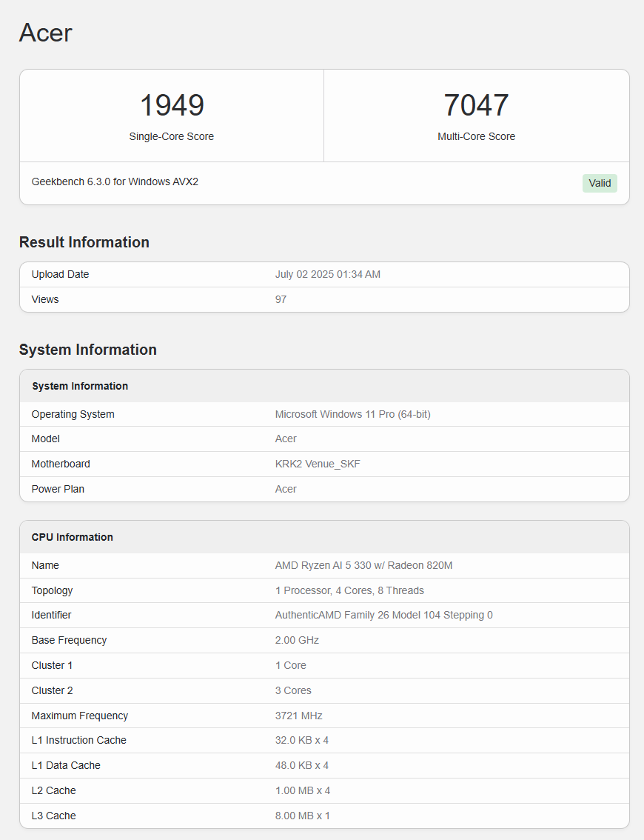Click the Geekbench 6.3.0 for Windows text
This screenshot has width=644, height=840.
[114, 181]
